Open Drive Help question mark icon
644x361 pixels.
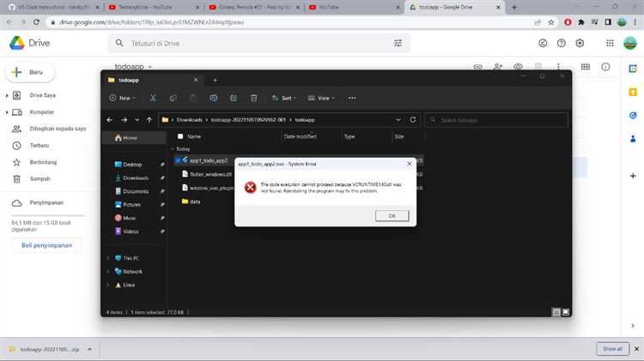click(561, 43)
